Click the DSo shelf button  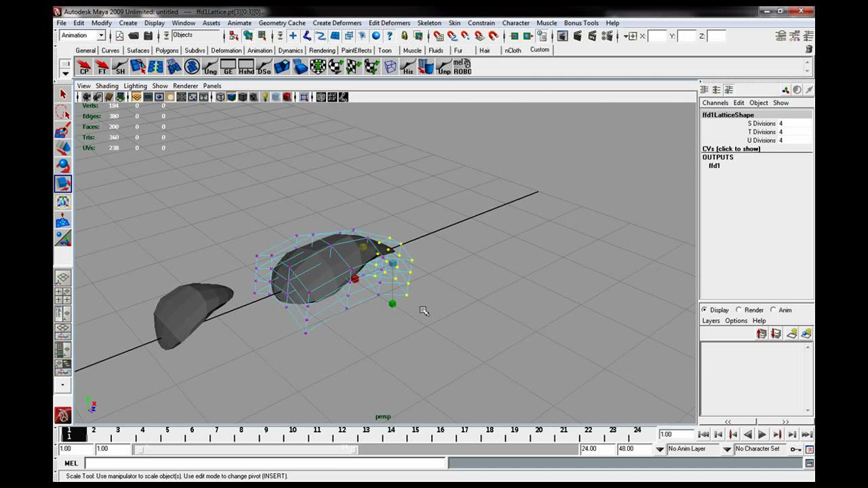(264, 66)
